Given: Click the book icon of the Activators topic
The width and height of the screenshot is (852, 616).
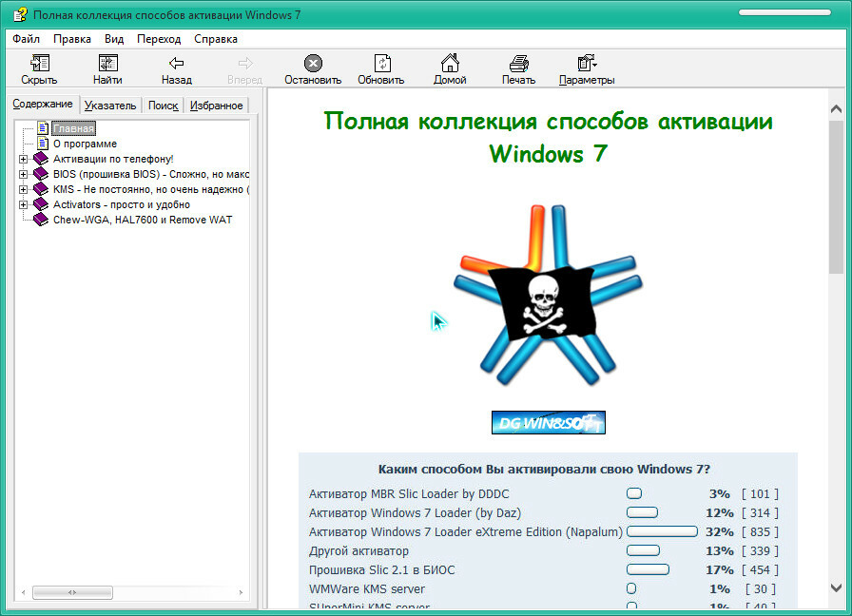Looking at the screenshot, I should [x=41, y=204].
